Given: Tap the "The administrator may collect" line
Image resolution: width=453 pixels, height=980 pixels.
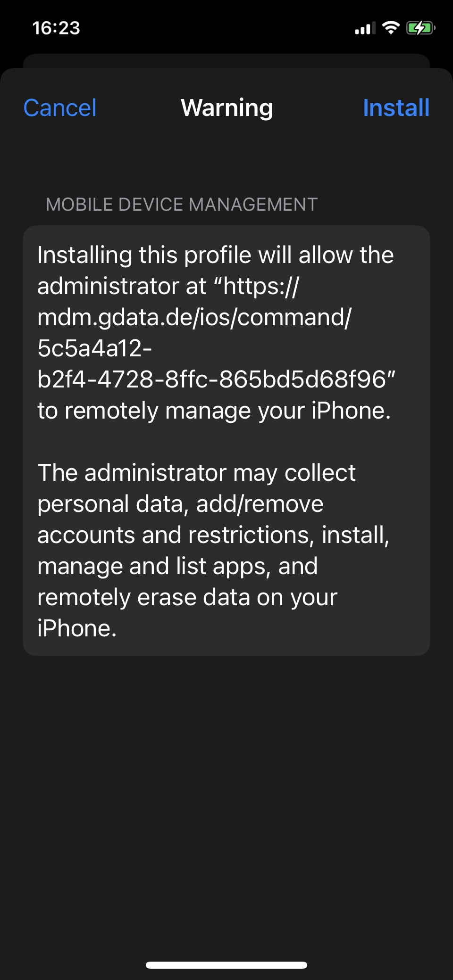Looking at the screenshot, I should (196, 473).
